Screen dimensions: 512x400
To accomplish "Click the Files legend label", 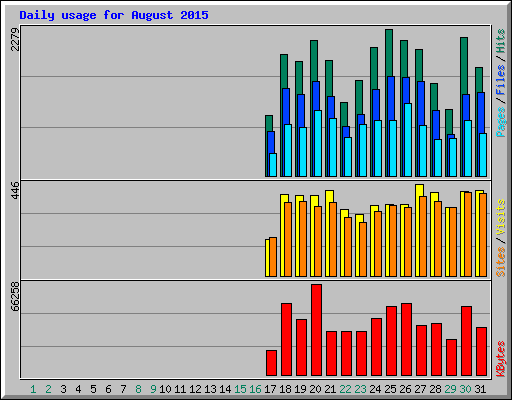I will 500,80.
